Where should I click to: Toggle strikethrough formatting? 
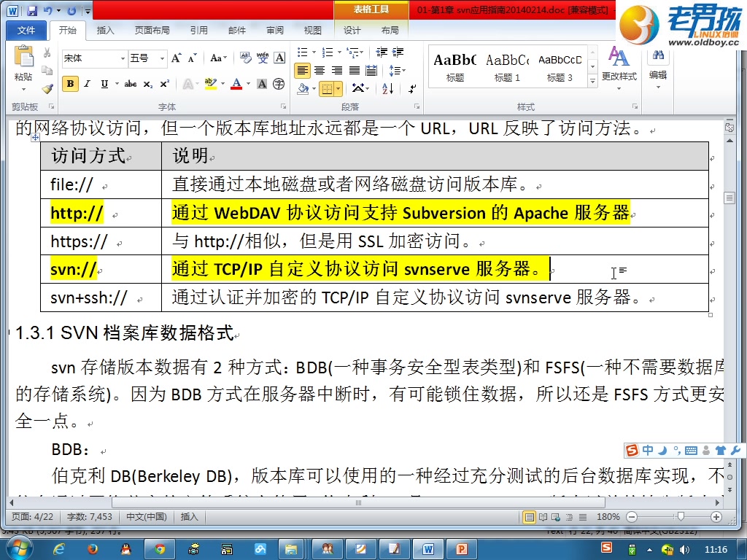131,85
